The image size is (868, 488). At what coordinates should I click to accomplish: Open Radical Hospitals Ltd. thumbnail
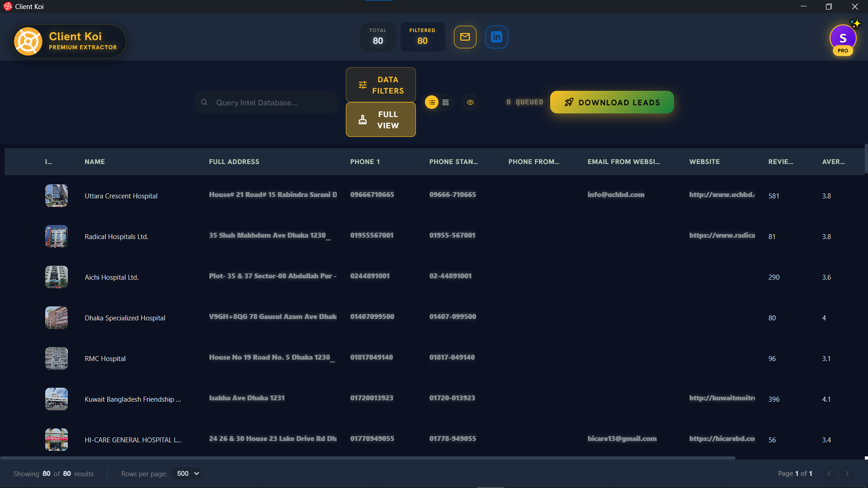tap(57, 236)
